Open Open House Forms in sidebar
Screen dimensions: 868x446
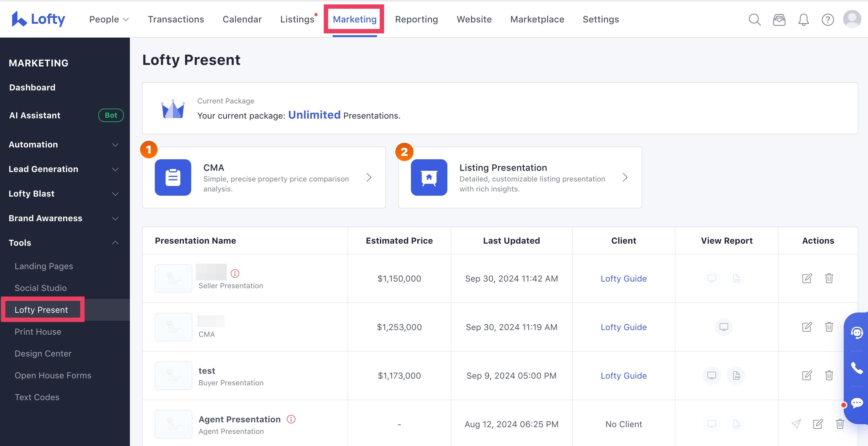click(x=53, y=375)
